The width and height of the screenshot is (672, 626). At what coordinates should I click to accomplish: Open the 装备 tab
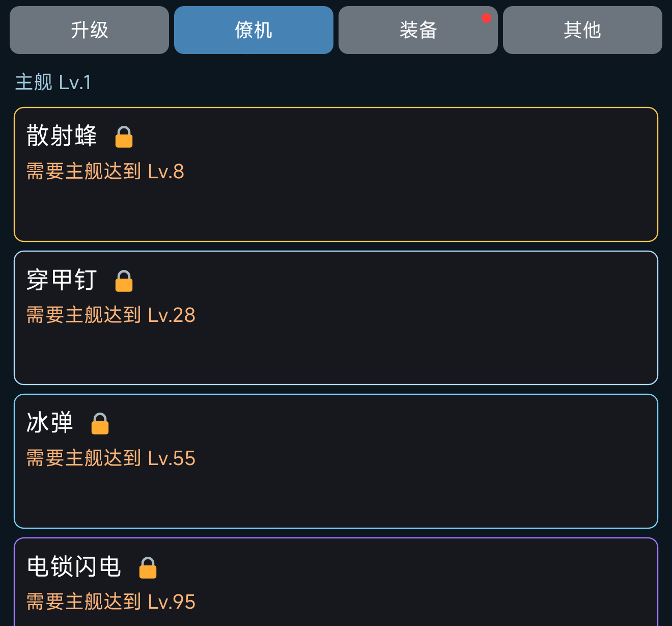[x=418, y=30]
